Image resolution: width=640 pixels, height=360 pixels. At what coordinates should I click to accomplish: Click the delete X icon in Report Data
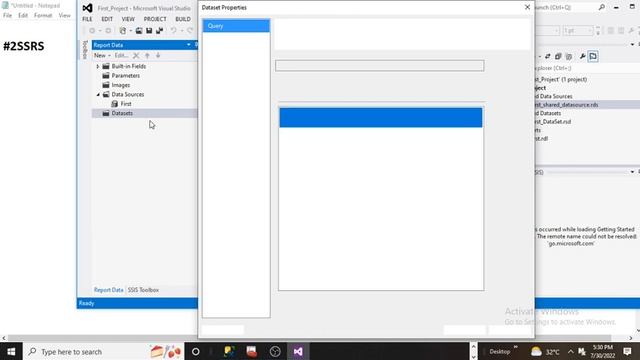coord(136,56)
